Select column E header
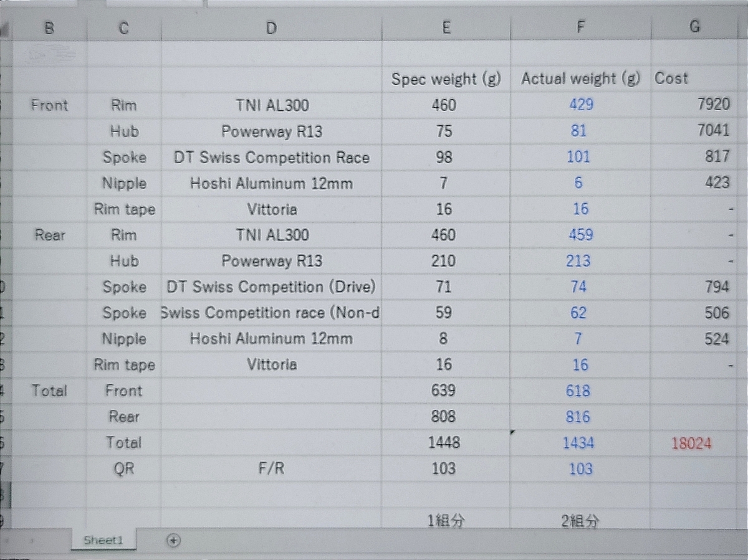Viewport: 748px width, 560px height. 446,27
